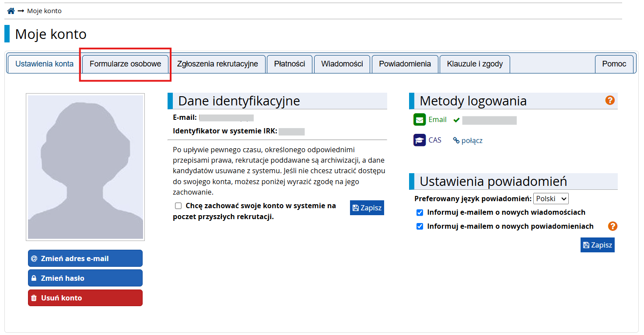Switch to Ustawienia konta tab
Image resolution: width=644 pixels, height=335 pixels.
pyautogui.click(x=44, y=64)
